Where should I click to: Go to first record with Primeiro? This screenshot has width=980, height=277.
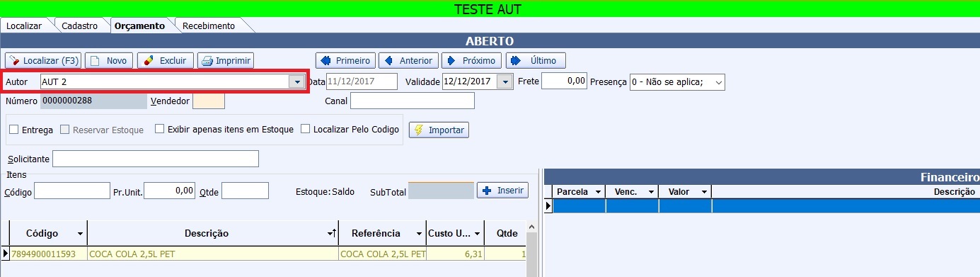(x=345, y=61)
